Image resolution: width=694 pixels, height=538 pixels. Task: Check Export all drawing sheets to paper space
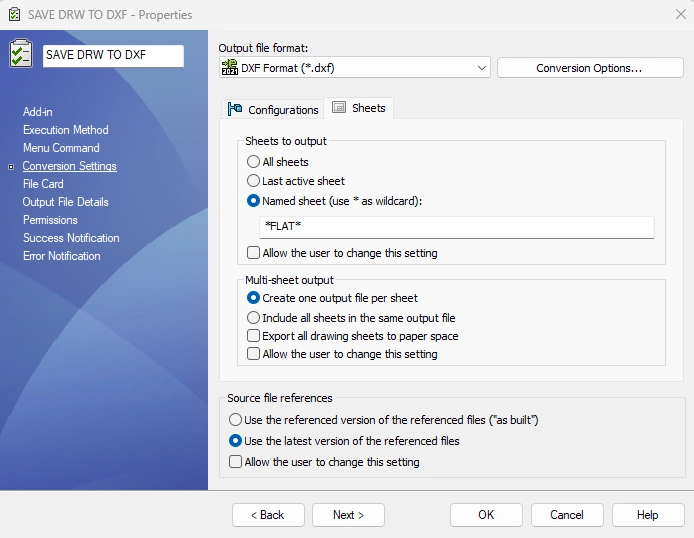[253, 336]
